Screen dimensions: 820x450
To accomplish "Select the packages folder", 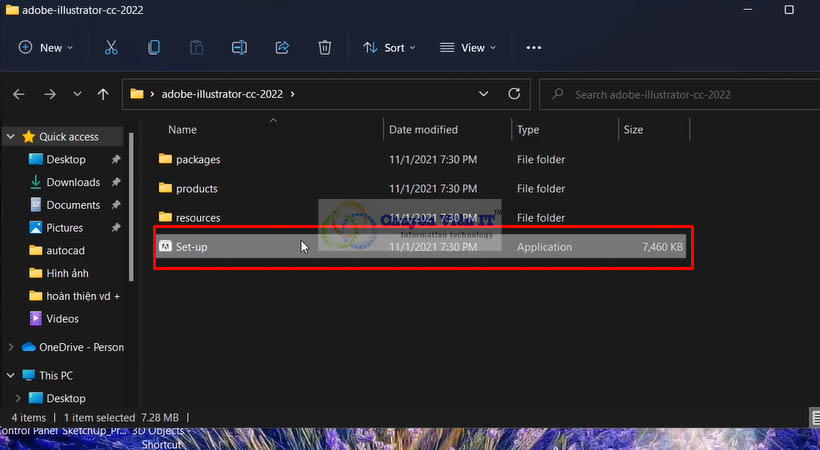I will [198, 159].
